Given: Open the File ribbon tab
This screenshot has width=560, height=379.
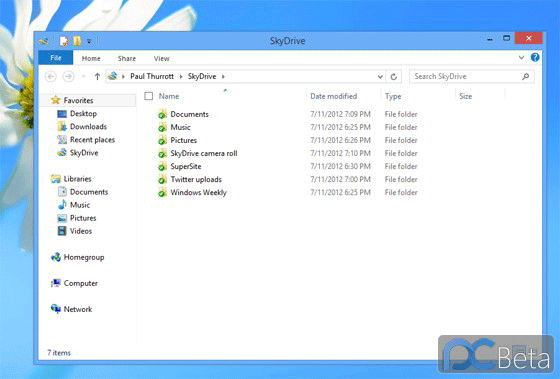Looking at the screenshot, I should (56, 58).
